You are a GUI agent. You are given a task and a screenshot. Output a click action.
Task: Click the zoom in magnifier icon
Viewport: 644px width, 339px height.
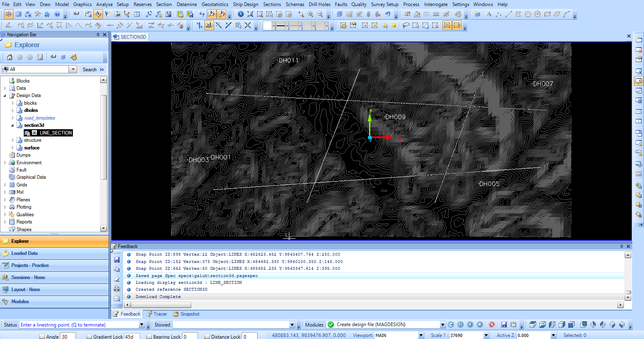pos(310,14)
